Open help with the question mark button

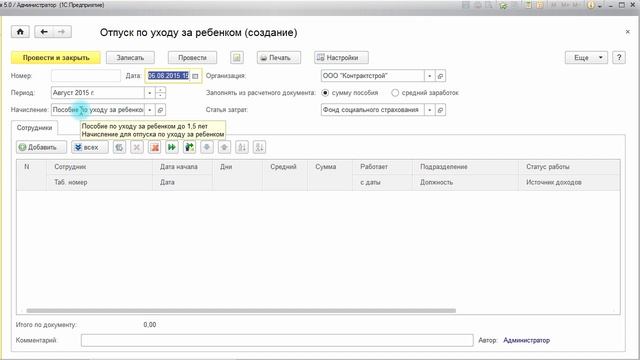pyautogui.click(x=619, y=58)
